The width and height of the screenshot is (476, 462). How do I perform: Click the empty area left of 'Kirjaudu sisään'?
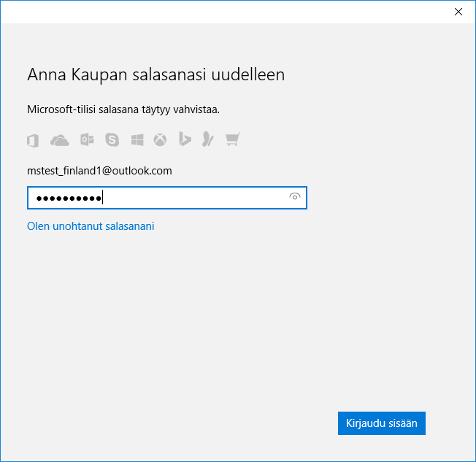[x=183, y=423]
